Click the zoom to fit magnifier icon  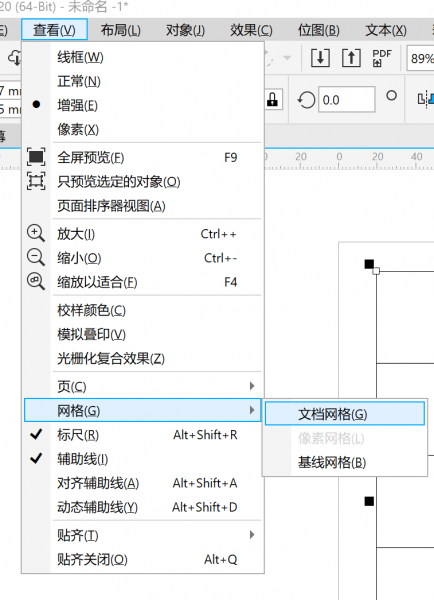point(36,282)
